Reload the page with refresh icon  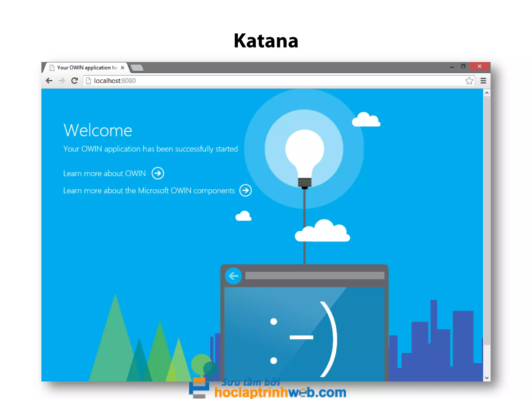pos(75,81)
